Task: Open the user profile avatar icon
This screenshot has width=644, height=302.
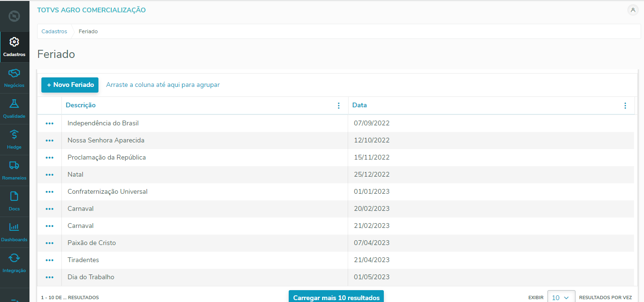Action: (633, 10)
